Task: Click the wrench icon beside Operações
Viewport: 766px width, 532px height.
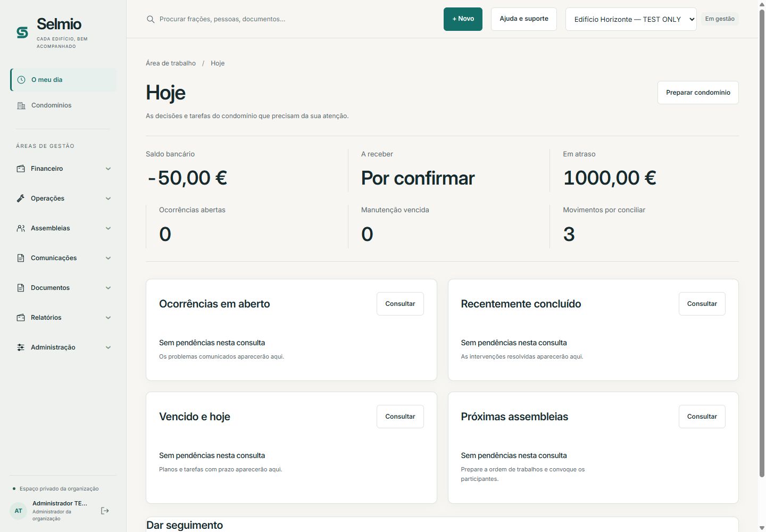Action: (21, 198)
